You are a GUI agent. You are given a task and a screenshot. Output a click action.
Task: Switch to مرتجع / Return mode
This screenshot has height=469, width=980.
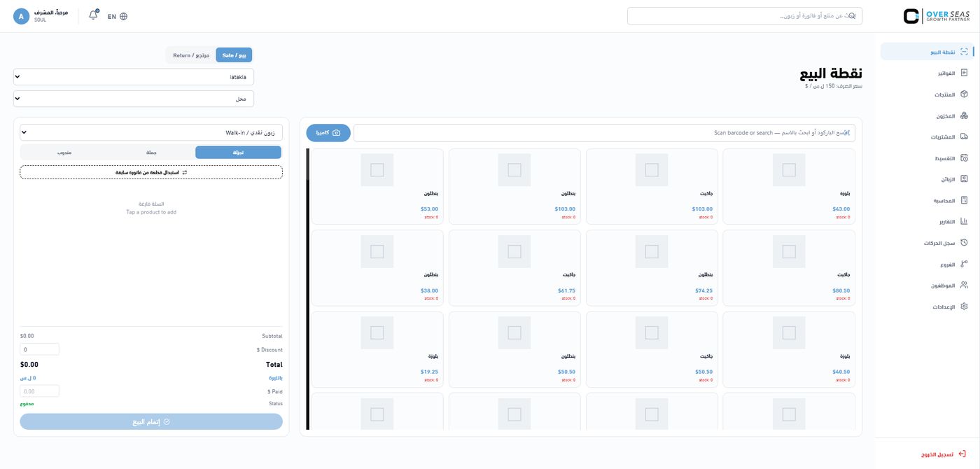point(191,55)
